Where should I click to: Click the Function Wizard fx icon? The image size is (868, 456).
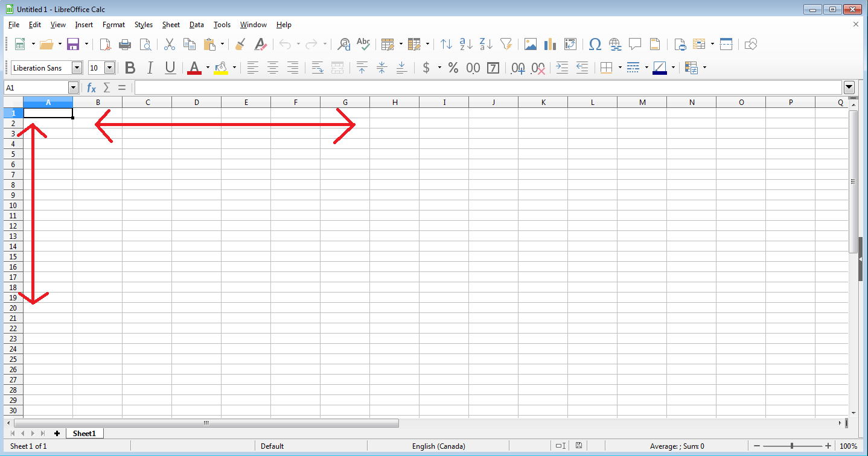tap(91, 87)
